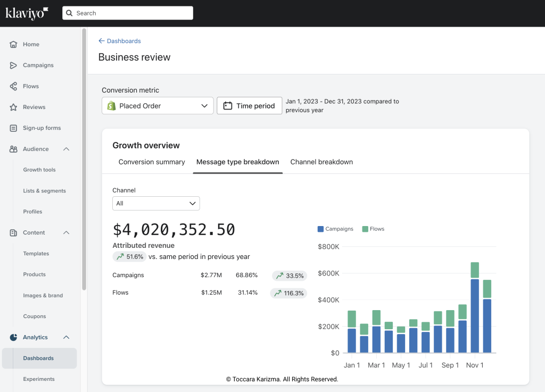Click the Content icon in sidebar
545x392 pixels.
point(14,233)
